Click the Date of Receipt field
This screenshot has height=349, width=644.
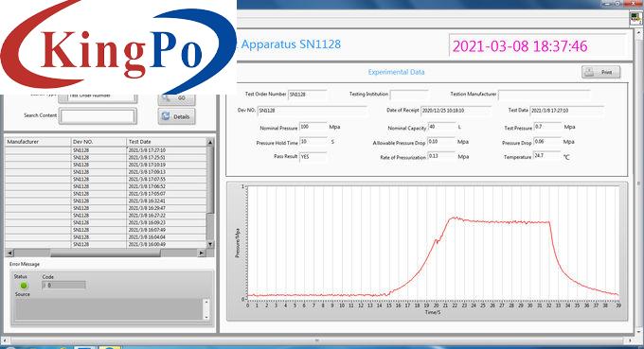coord(456,111)
